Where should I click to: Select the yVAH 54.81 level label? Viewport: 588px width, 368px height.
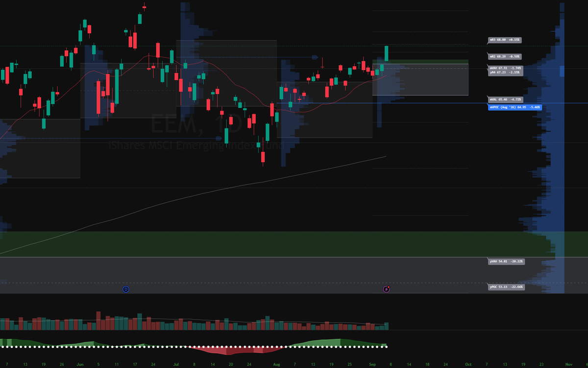tap(507, 262)
